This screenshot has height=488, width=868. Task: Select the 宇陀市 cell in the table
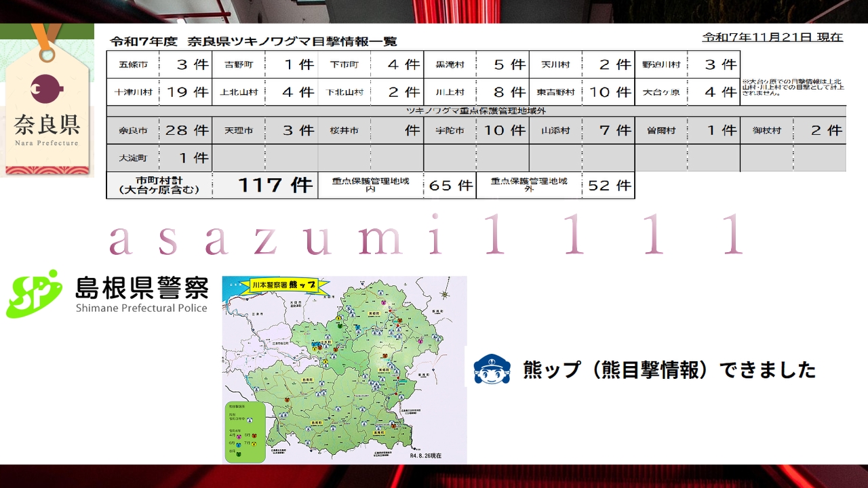[450, 130]
